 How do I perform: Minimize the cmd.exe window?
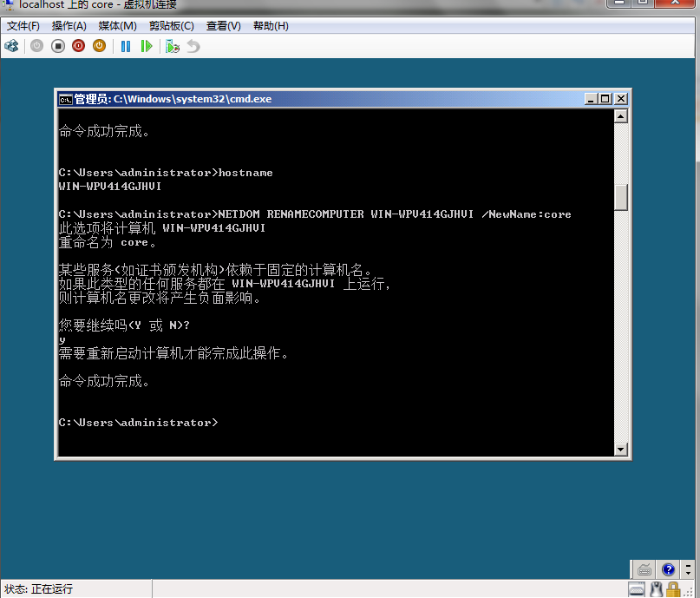(x=591, y=99)
